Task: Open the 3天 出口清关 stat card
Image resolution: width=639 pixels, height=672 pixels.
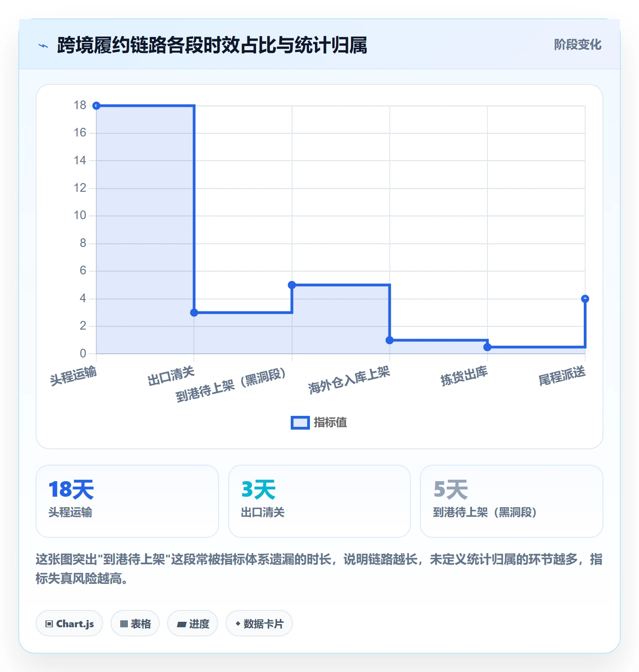Action: click(x=319, y=501)
